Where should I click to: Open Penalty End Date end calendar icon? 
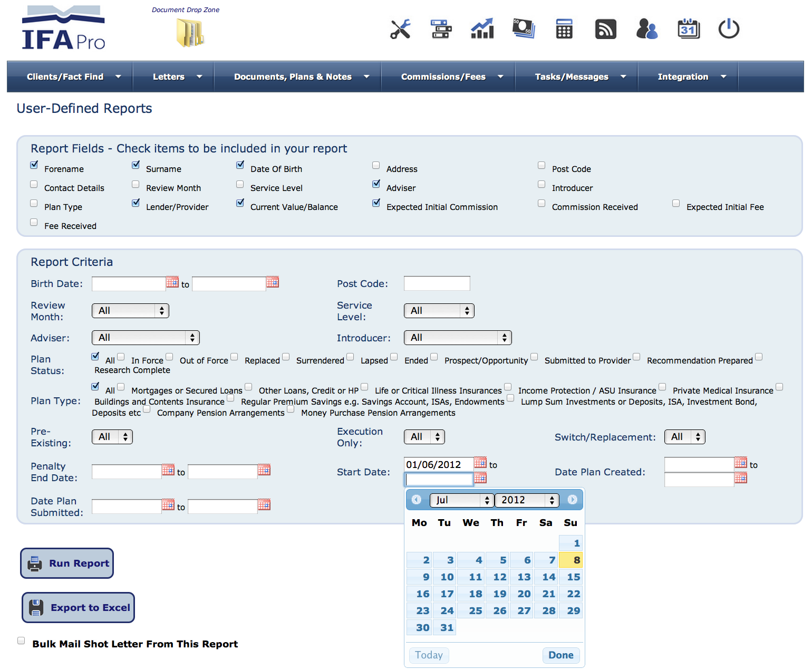264,470
